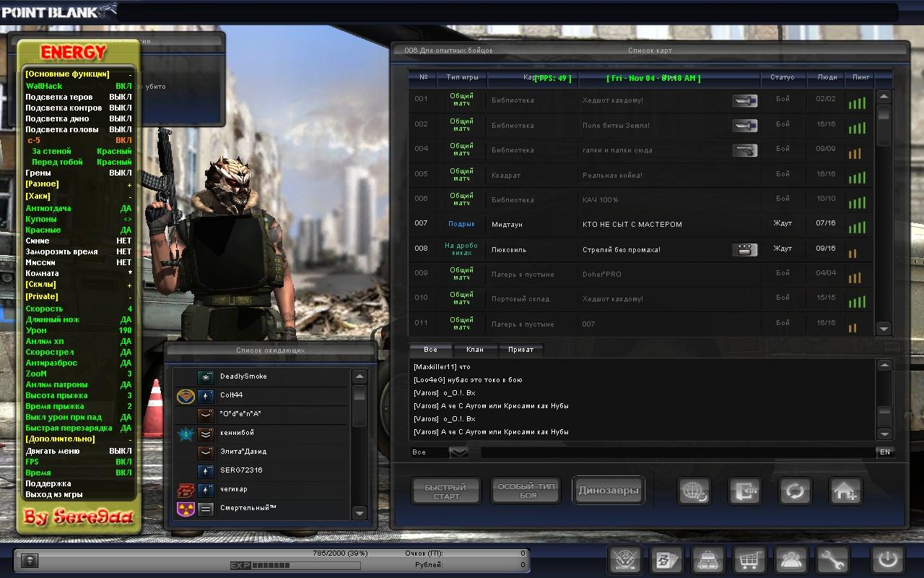Toggle the Грены option
The height and width of the screenshot is (578, 924).
tap(78, 173)
